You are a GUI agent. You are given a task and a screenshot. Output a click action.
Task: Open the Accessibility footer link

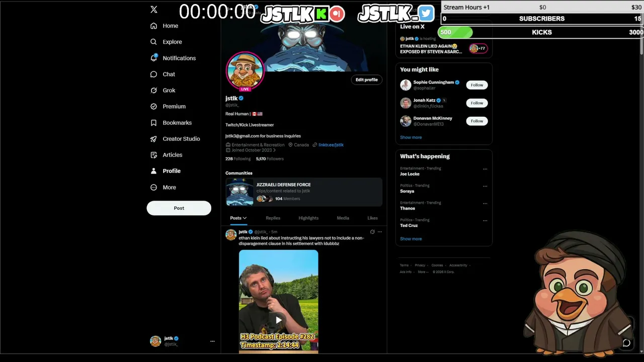[458, 265]
